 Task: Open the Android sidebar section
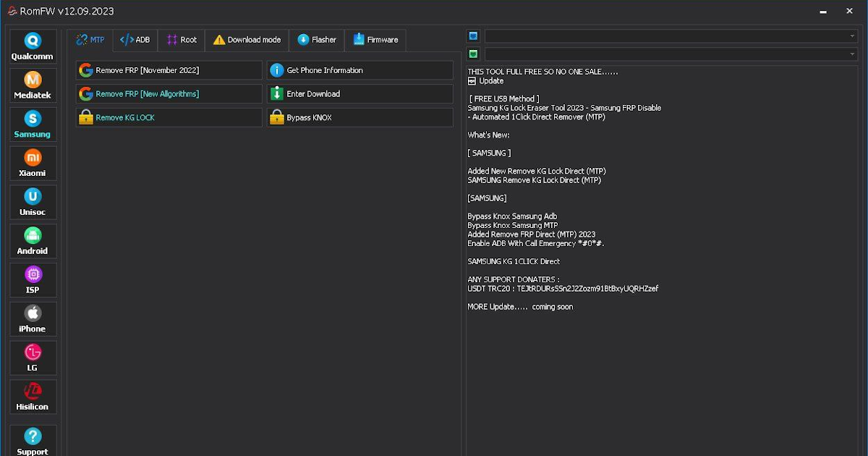tap(33, 242)
